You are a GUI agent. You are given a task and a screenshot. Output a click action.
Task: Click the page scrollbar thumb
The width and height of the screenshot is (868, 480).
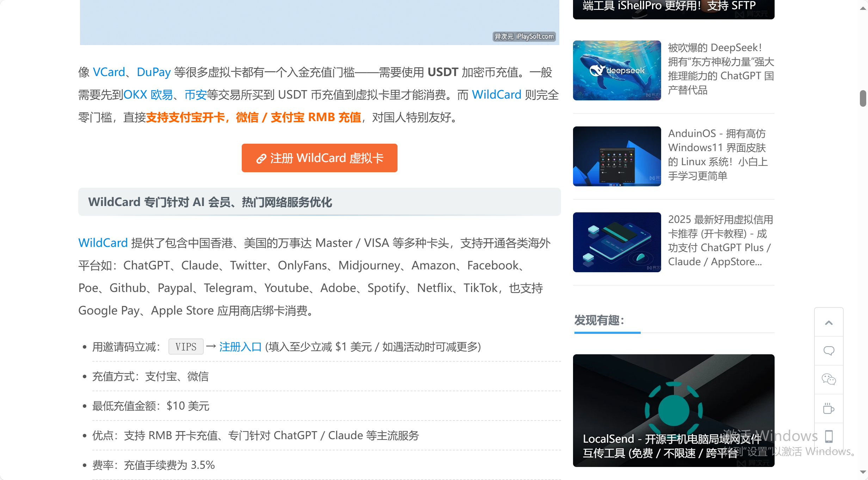[863, 98]
